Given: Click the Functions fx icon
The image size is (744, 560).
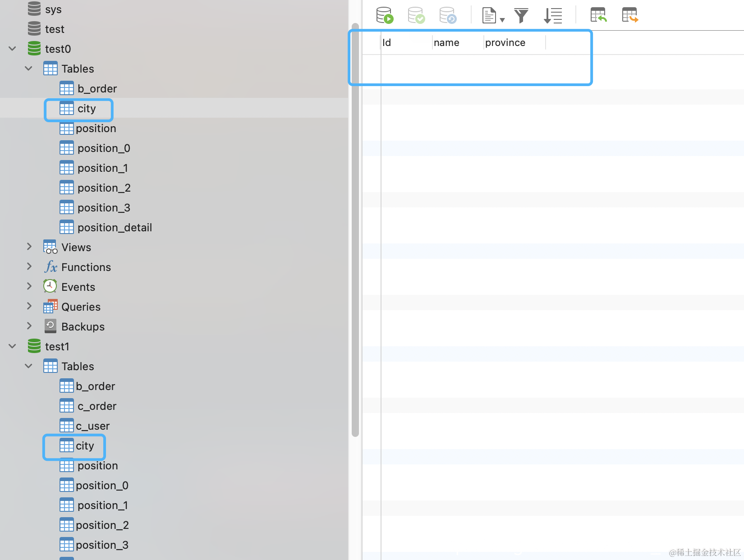Looking at the screenshot, I should (x=51, y=267).
